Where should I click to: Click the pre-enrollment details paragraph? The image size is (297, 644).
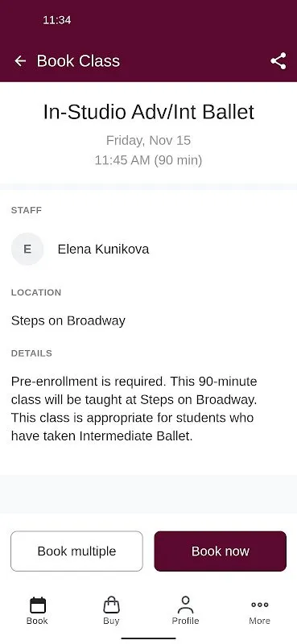tap(135, 409)
